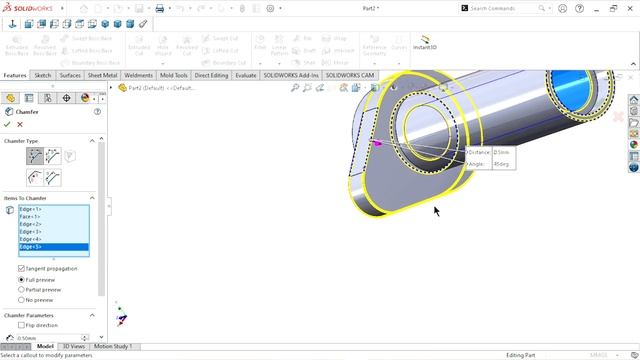640x360 pixels.
Task: Collapse the CommandManager ribbon chevron
Action: point(633,64)
